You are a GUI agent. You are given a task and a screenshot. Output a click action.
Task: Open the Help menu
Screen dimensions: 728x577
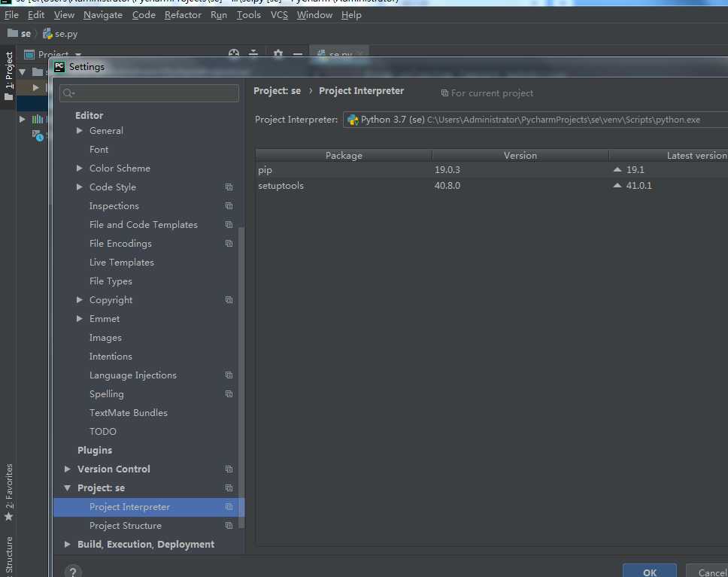(351, 15)
